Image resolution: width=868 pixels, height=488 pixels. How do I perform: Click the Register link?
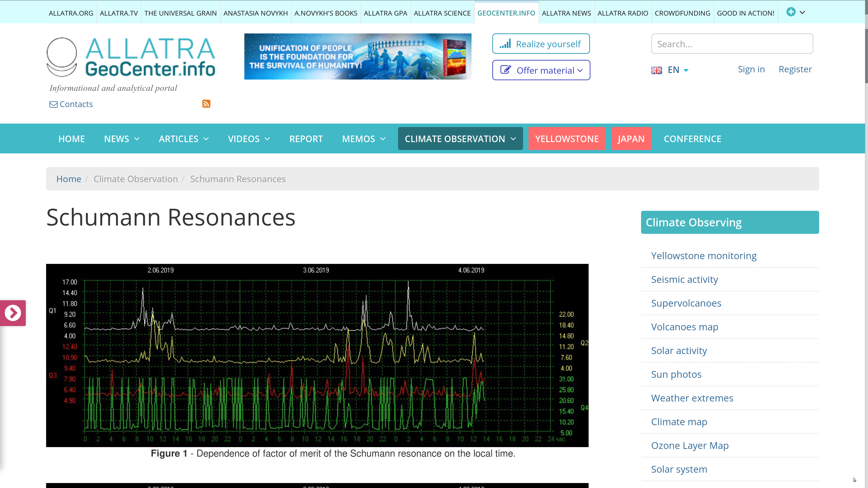[x=795, y=69]
